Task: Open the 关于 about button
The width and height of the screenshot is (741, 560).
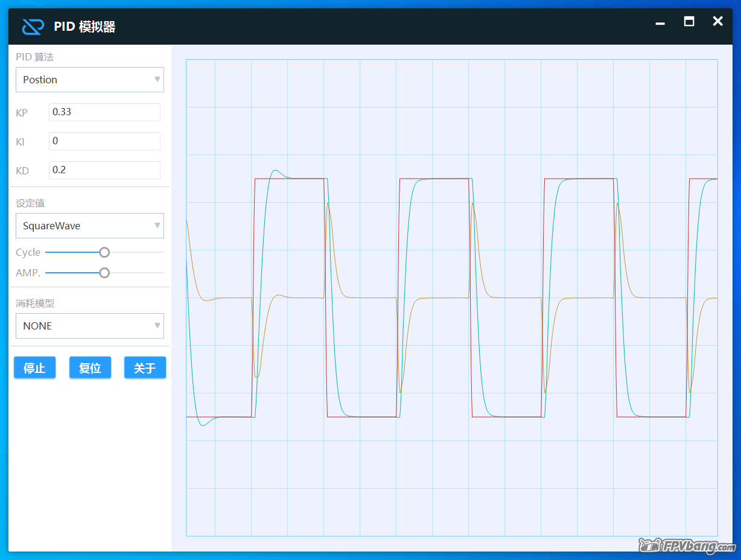Action: point(145,367)
